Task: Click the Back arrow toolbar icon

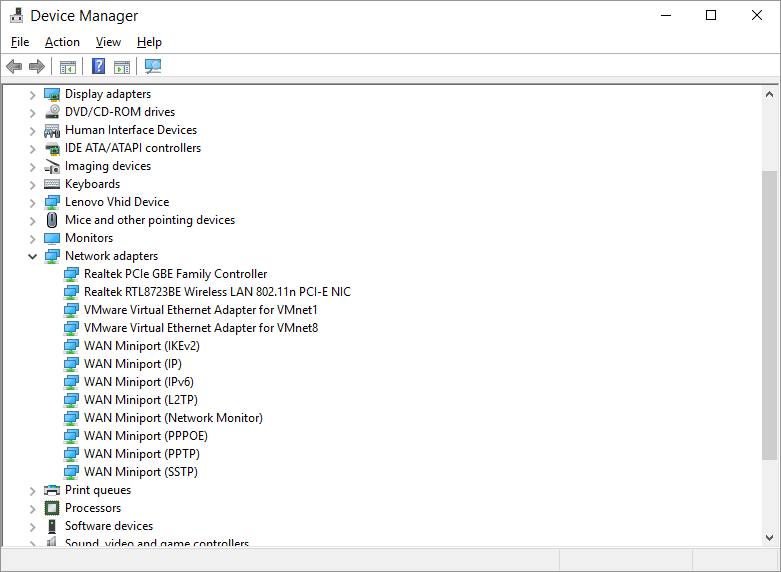Action: (x=14, y=66)
